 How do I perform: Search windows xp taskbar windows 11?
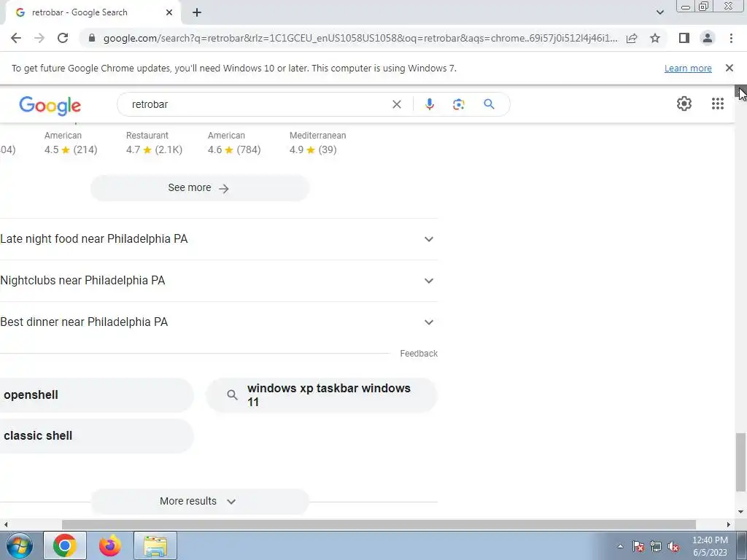[x=322, y=394]
